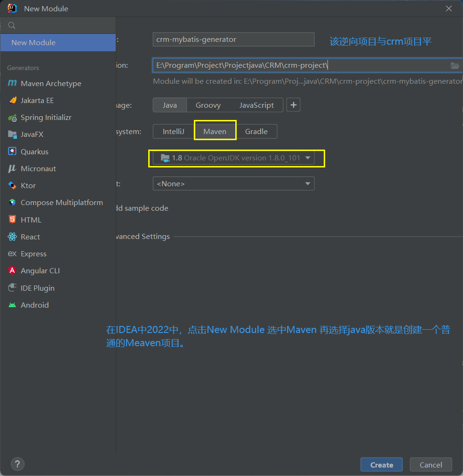This screenshot has height=476, width=463.
Task: Choose the Spring Initializr icon
Action: point(12,118)
